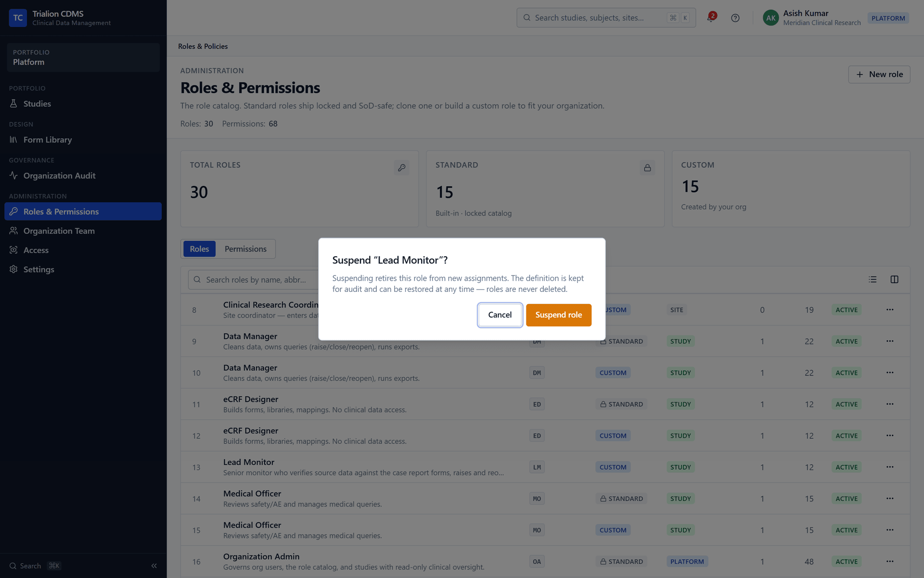Click the Lead Monitor role name
This screenshot has width=924, height=578.
click(x=249, y=462)
